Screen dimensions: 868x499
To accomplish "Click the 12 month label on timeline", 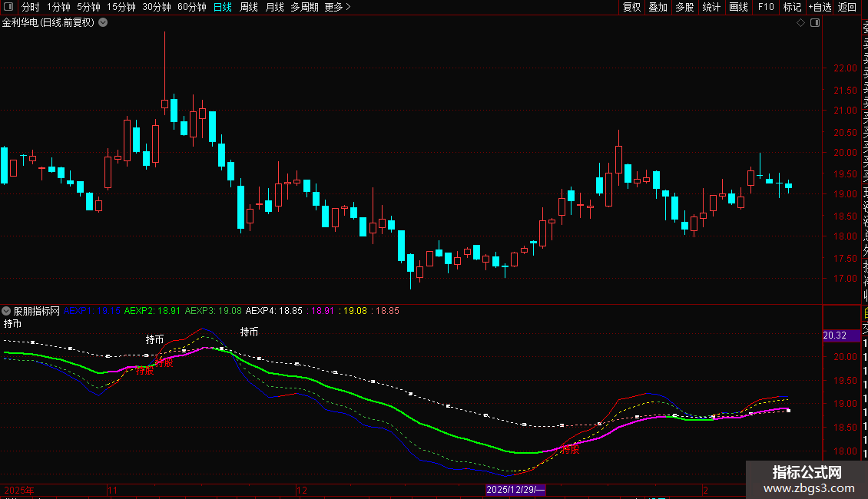I will pos(302,490).
